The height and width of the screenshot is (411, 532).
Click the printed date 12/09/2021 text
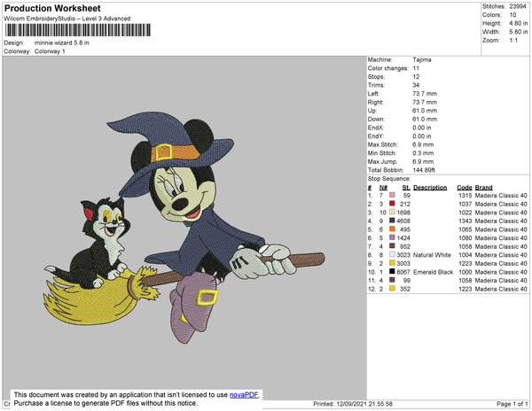click(x=351, y=404)
